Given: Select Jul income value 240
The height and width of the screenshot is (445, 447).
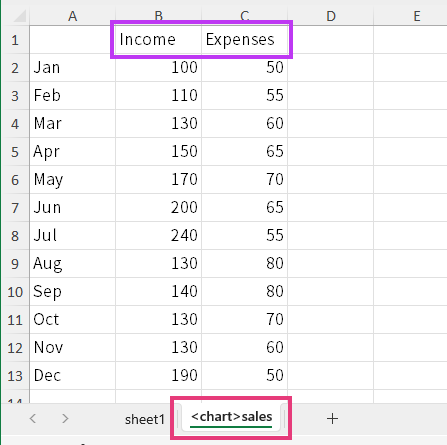Looking at the screenshot, I should point(159,236).
